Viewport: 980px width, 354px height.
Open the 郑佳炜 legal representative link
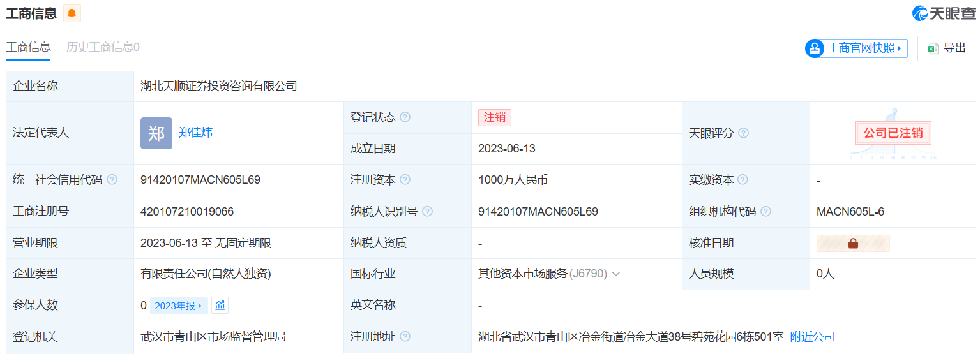[x=195, y=133]
